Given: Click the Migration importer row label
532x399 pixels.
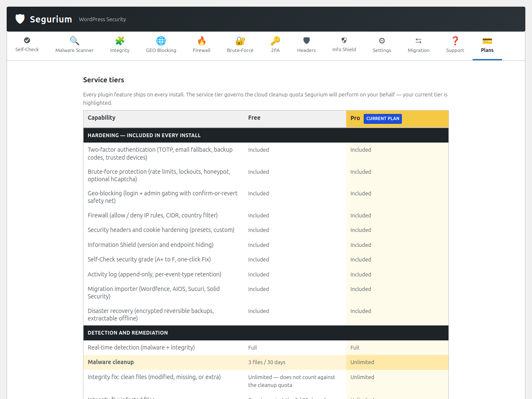Looking at the screenshot, I should coord(154,293).
